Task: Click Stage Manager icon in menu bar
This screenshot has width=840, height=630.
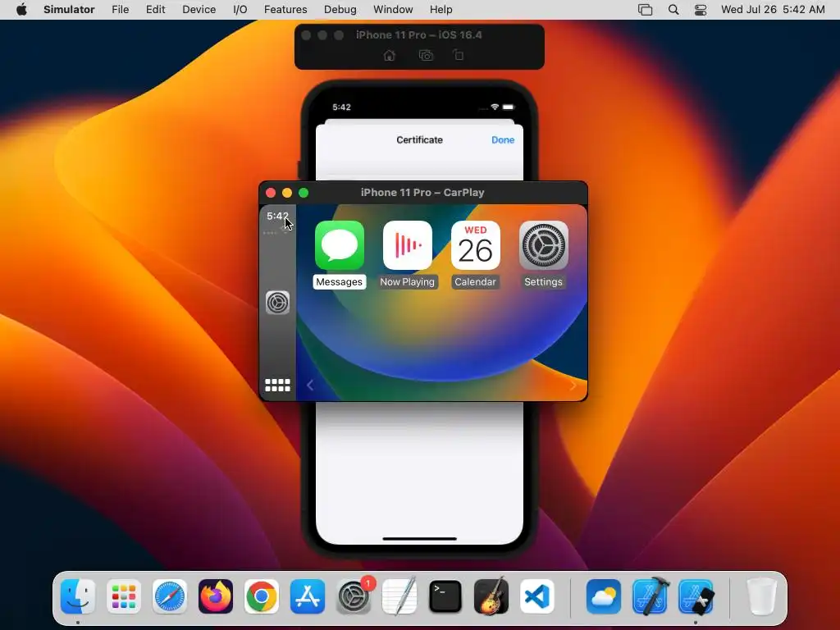Action: click(645, 10)
